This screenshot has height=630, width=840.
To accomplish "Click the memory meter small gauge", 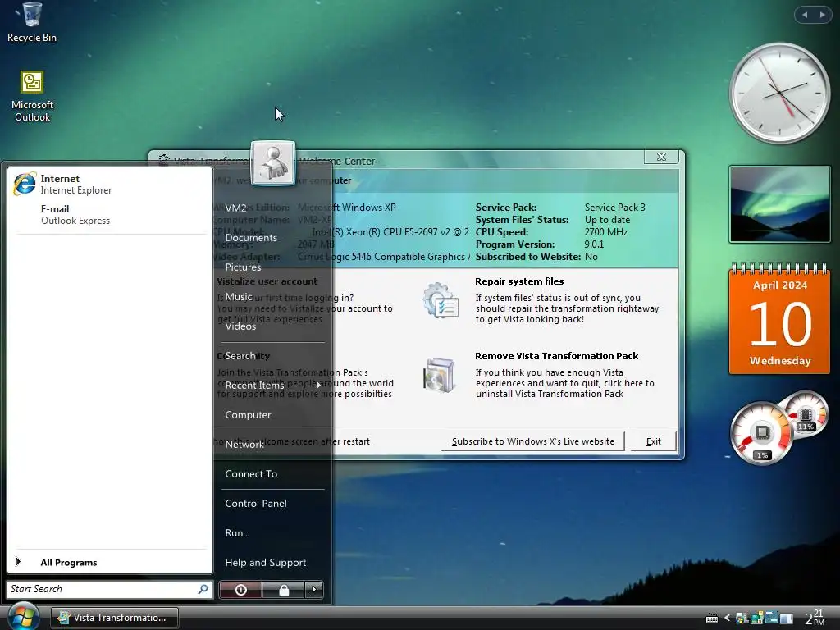I will tap(806, 416).
